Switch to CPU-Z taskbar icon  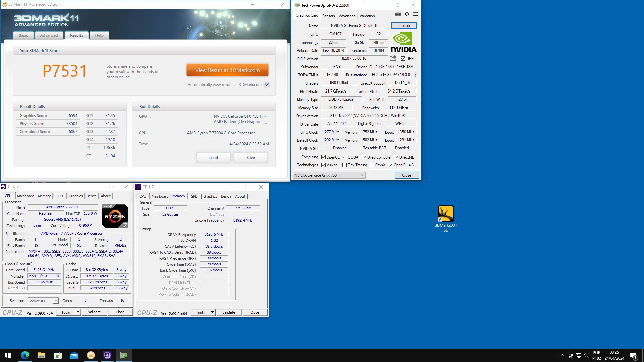[x=107, y=355]
